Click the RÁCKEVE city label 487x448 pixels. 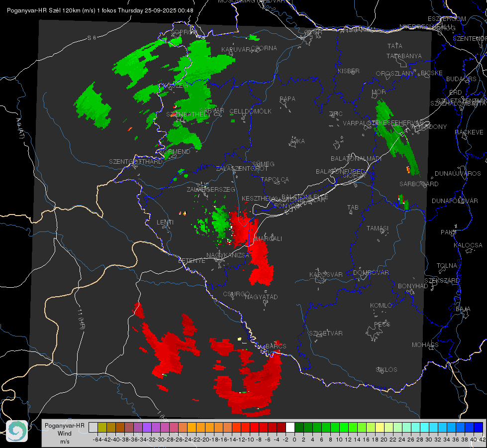469,132
